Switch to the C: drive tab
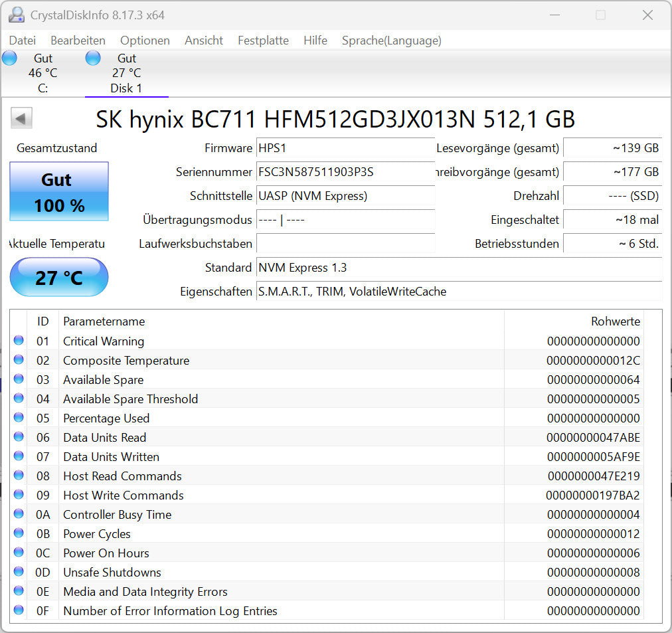Image resolution: width=672 pixels, height=633 pixels. point(42,73)
